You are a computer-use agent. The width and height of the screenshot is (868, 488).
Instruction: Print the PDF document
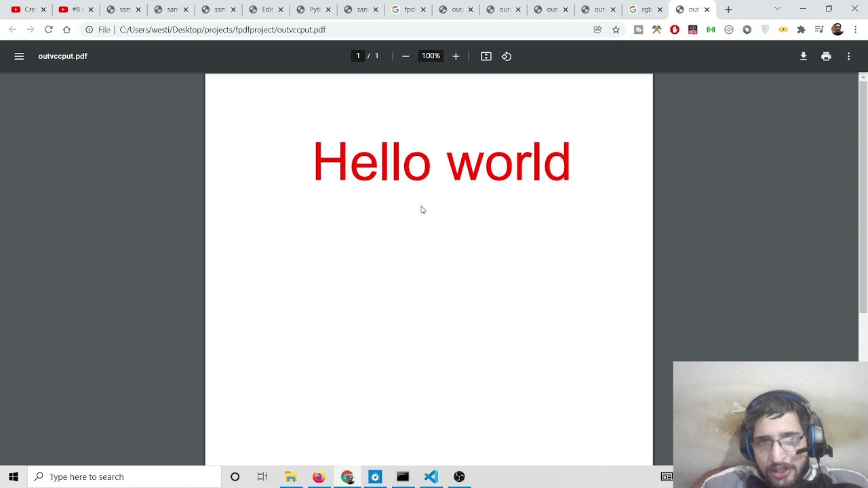826,56
